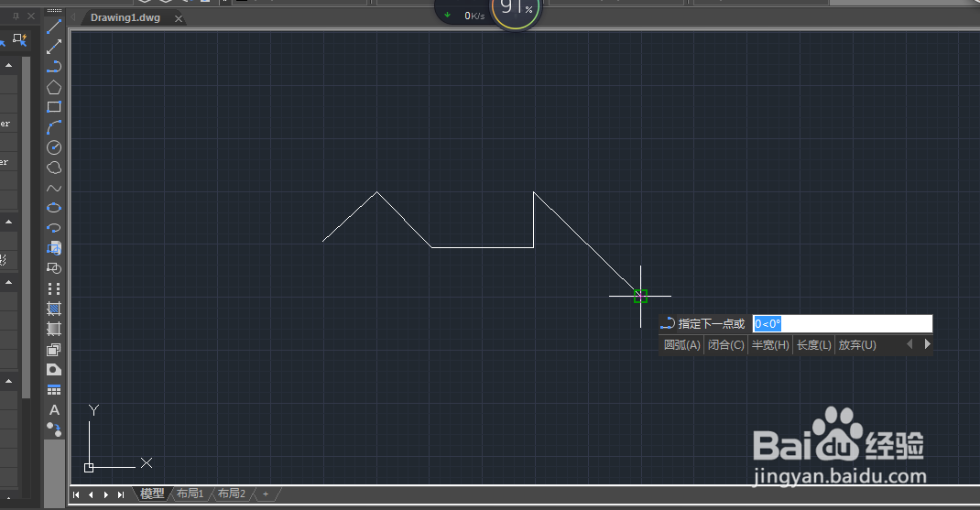This screenshot has width=980, height=510.
Task: Jump to last layout tab
Action: (121, 494)
